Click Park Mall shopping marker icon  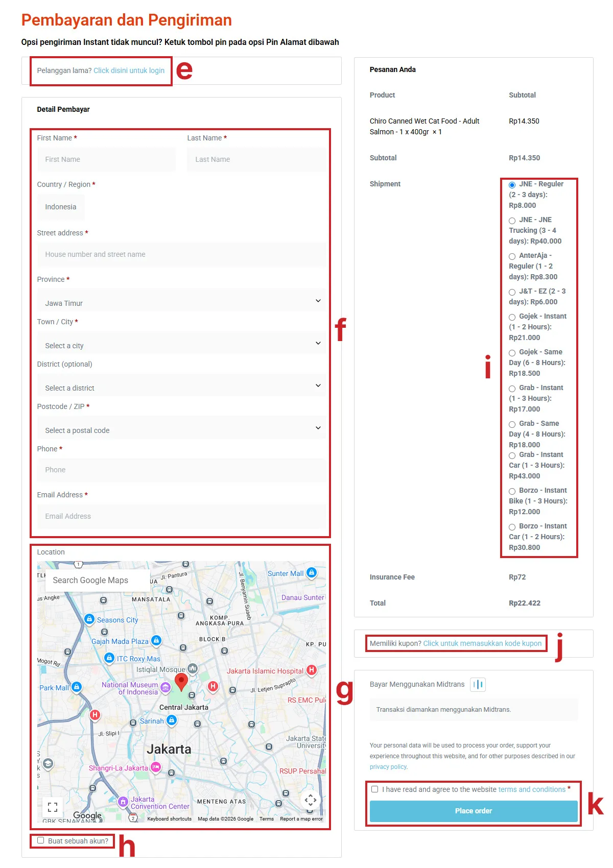(77, 687)
